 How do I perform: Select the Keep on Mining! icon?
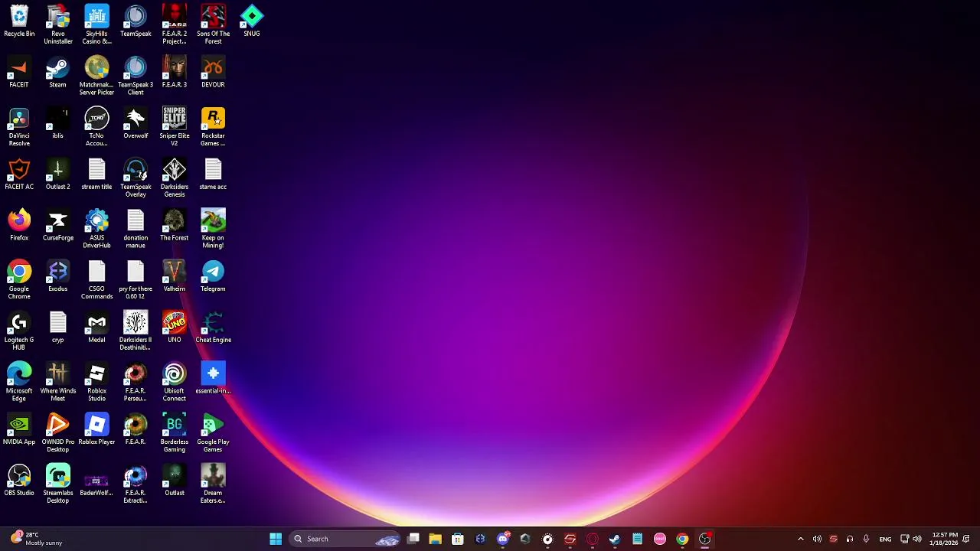tap(213, 230)
